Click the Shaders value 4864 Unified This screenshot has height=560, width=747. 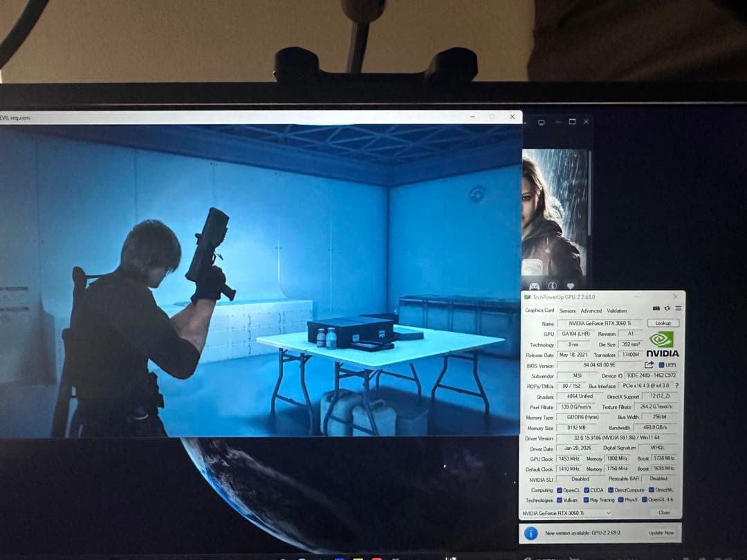coord(580,396)
